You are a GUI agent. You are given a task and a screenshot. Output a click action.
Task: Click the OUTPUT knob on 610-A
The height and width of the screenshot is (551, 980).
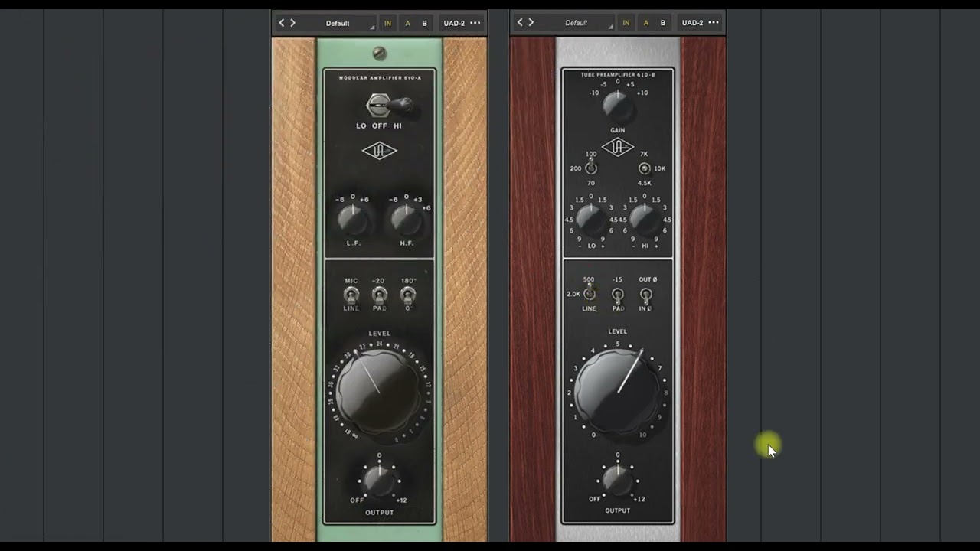[x=379, y=480]
